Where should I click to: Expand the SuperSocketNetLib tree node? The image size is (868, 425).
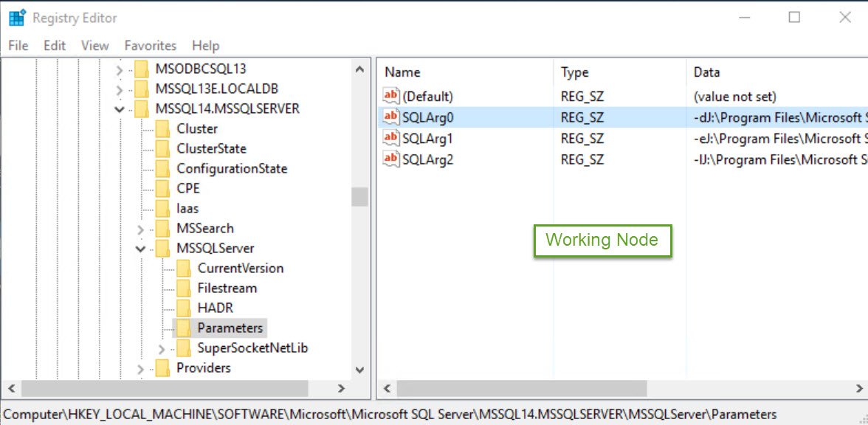(x=162, y=349)
